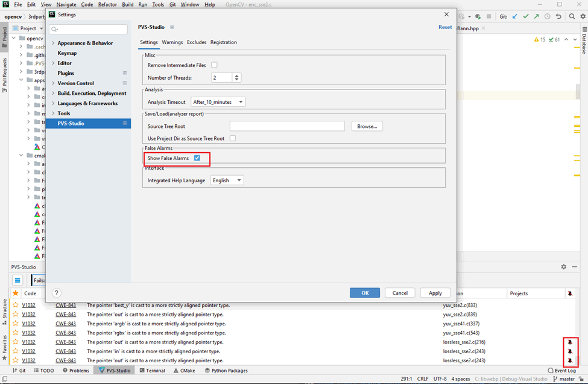
Task: Click the Settings search field
Action: (x=89, y=29)
